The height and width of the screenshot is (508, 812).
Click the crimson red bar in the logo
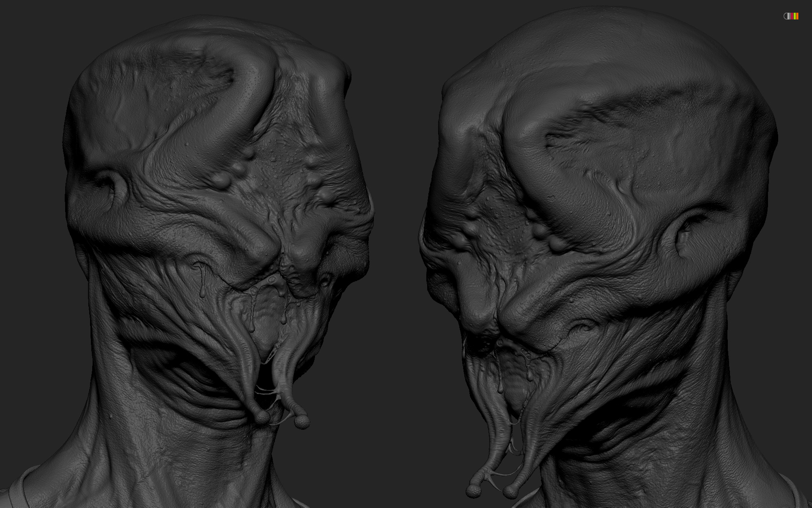pyautogui.click(x=792, y=16)
